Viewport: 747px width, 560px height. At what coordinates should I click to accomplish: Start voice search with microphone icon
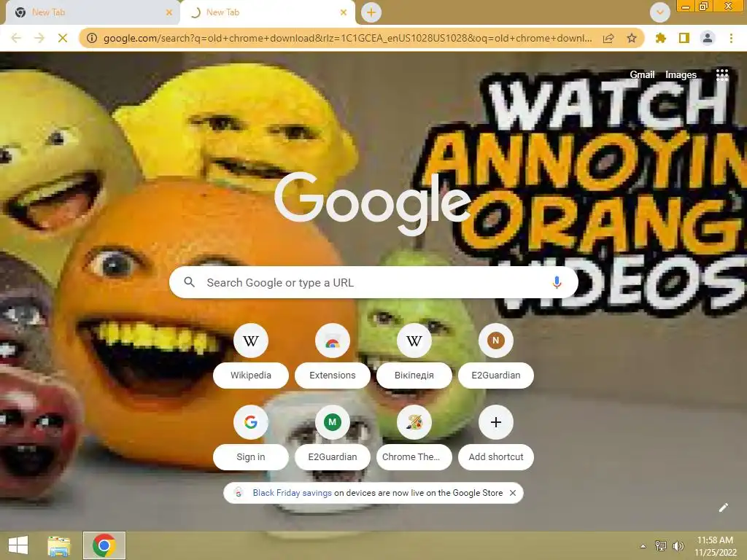point(557,282)
